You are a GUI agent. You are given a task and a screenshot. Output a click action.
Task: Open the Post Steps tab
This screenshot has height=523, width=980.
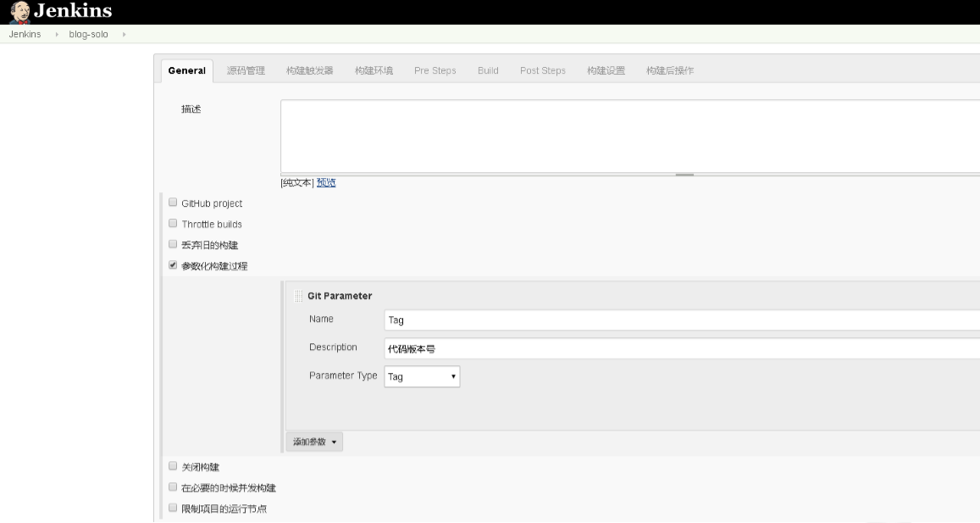[x=542, y=70]
